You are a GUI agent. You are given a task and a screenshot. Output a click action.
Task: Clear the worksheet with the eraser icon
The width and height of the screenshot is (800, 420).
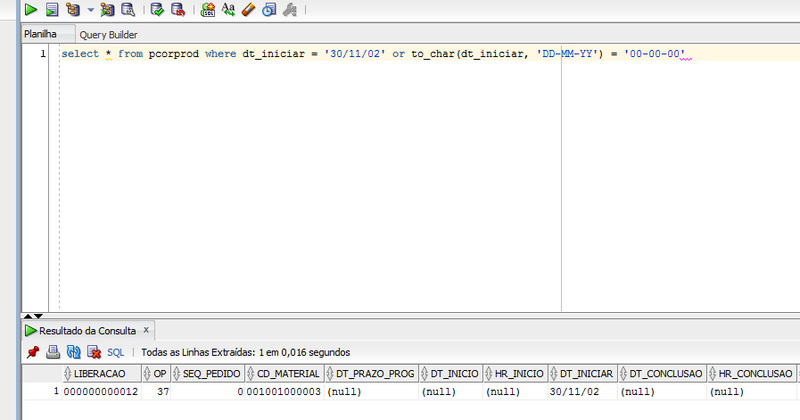click(x=248, y=10)
